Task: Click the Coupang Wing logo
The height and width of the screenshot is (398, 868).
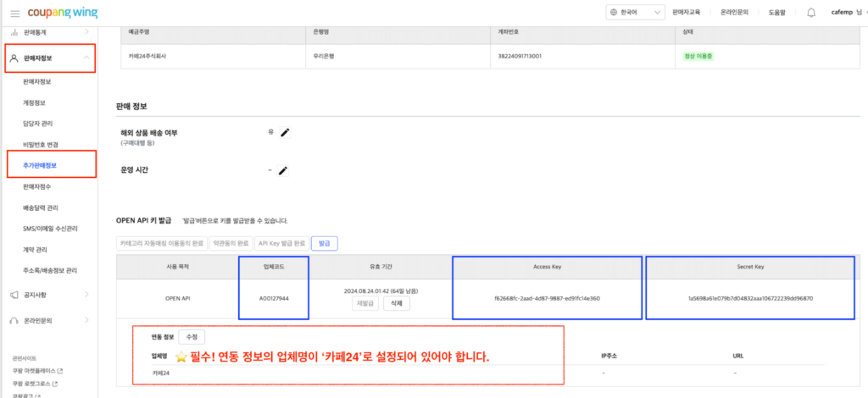Action: (62, 14)
